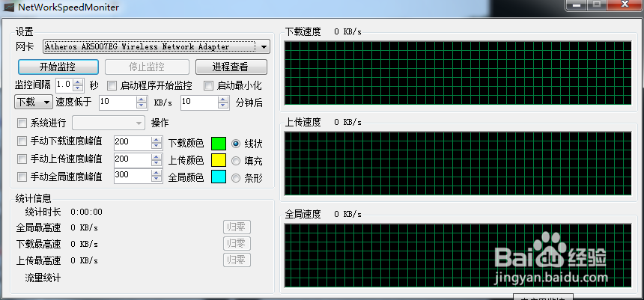Pick the cyan 全局颜色 swatch
This screenshot has width=644, height=300.
(x=219, y=177)
